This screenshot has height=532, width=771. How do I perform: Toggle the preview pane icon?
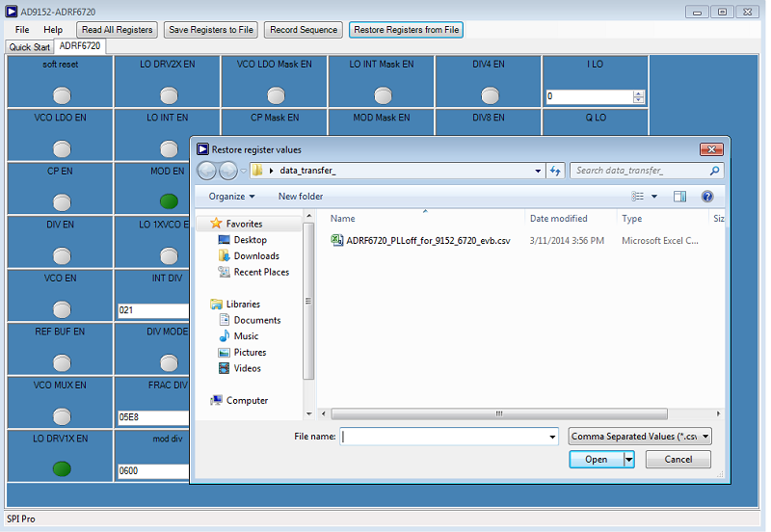pos(679,197)
